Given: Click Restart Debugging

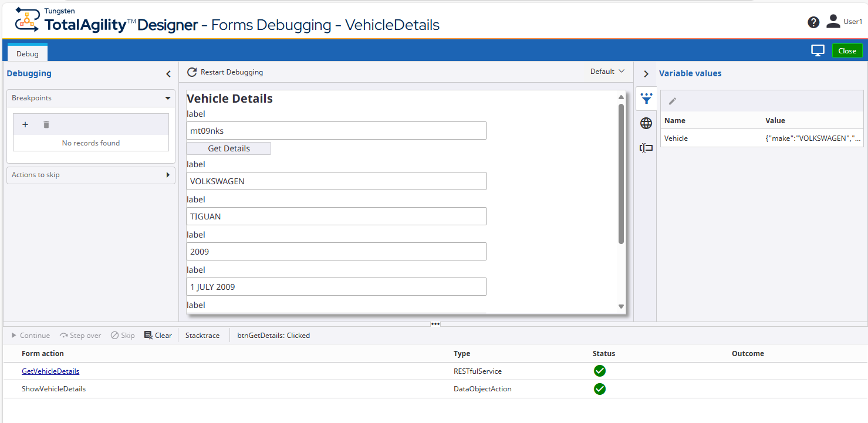Looking at the screenshot, I should pyautogui.click(x=225, y=72).
